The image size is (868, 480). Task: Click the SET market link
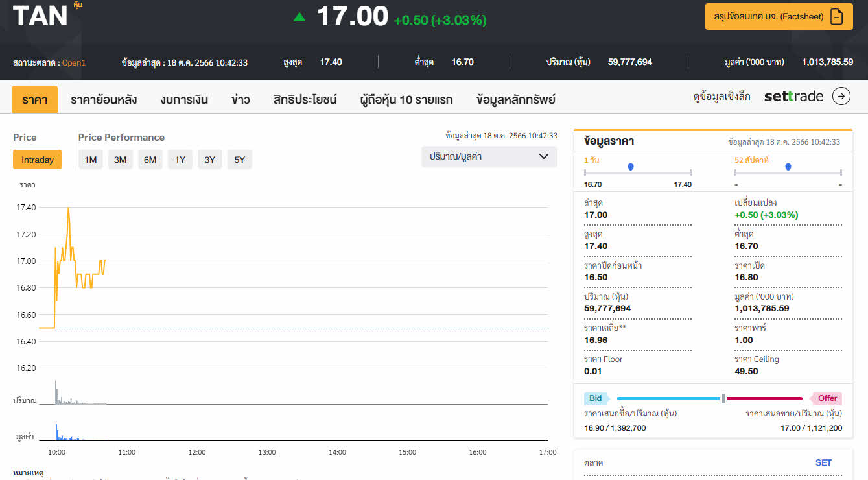pos(823,462)
